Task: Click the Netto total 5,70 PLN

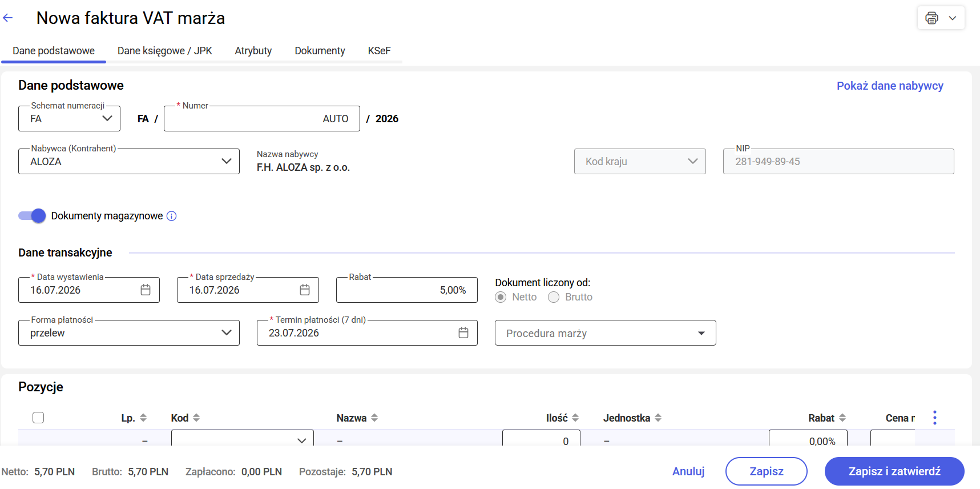Action: 54,472
